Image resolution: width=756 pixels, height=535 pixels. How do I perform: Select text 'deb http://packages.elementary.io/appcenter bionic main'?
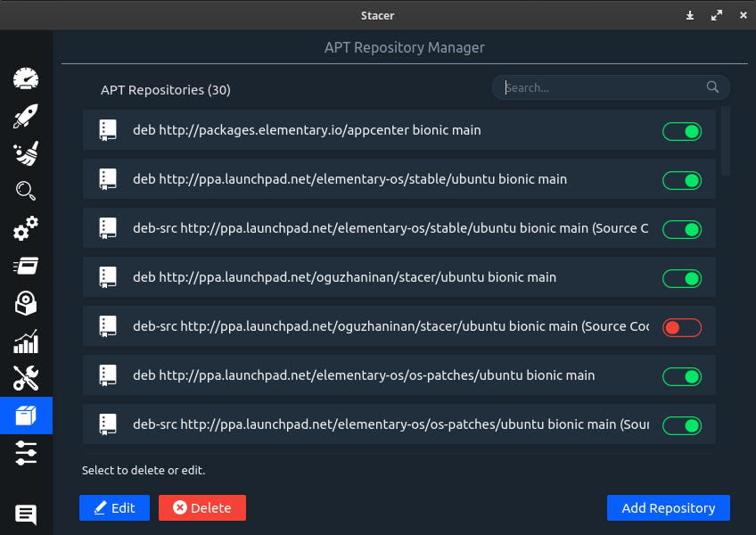click(x=307, y=130)
